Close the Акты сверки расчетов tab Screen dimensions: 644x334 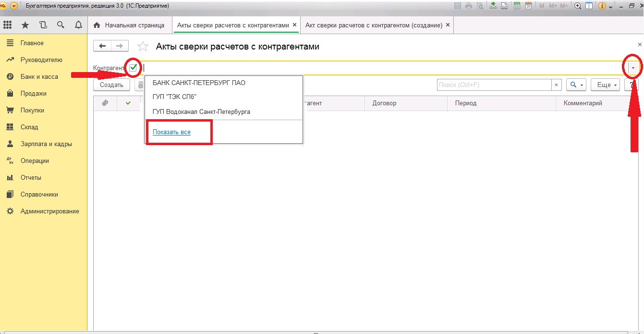[x=295, y=25]
